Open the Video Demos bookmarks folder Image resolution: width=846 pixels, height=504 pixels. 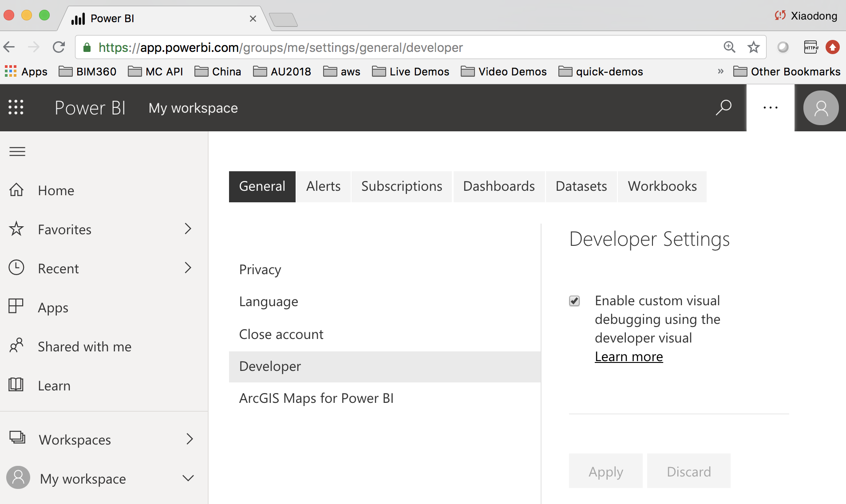click(x=504, y=71)
